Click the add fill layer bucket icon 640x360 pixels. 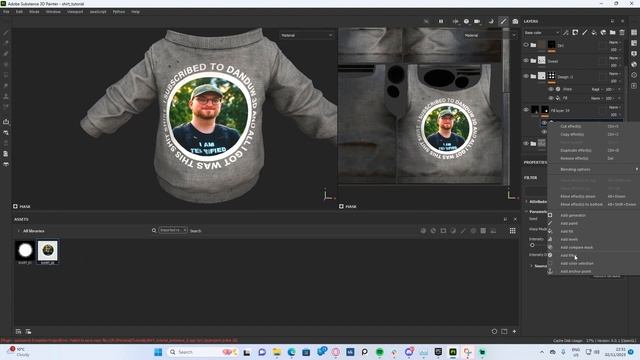(x=594, y=33)
